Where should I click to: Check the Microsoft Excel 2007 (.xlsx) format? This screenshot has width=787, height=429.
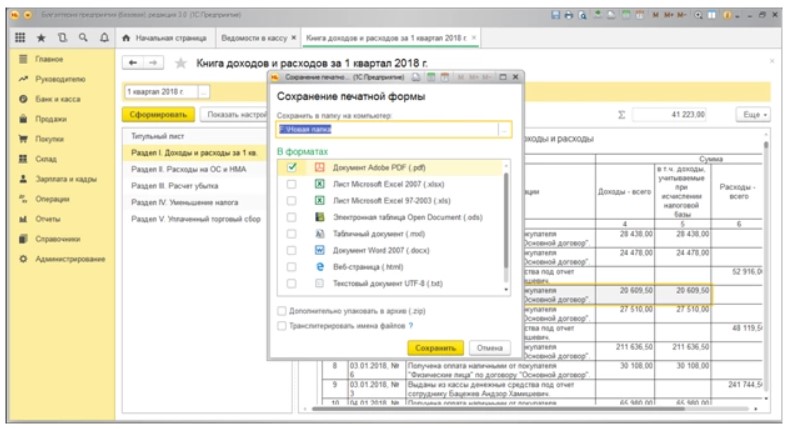[292, 185]
